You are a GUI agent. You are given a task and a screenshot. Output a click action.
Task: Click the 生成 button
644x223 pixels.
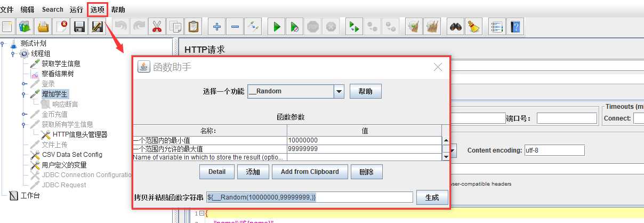point(432,197)
